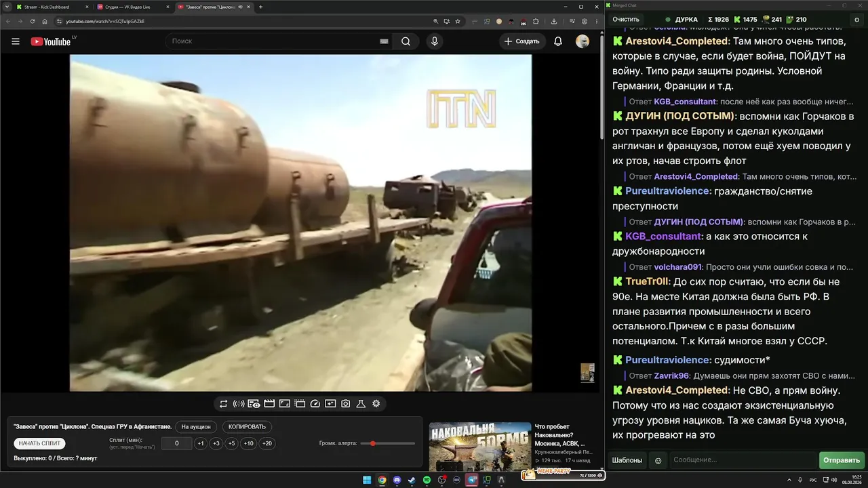868x488 pixels.
Task: Click the clapperboard icon in player toolbar
Action: 269,404
